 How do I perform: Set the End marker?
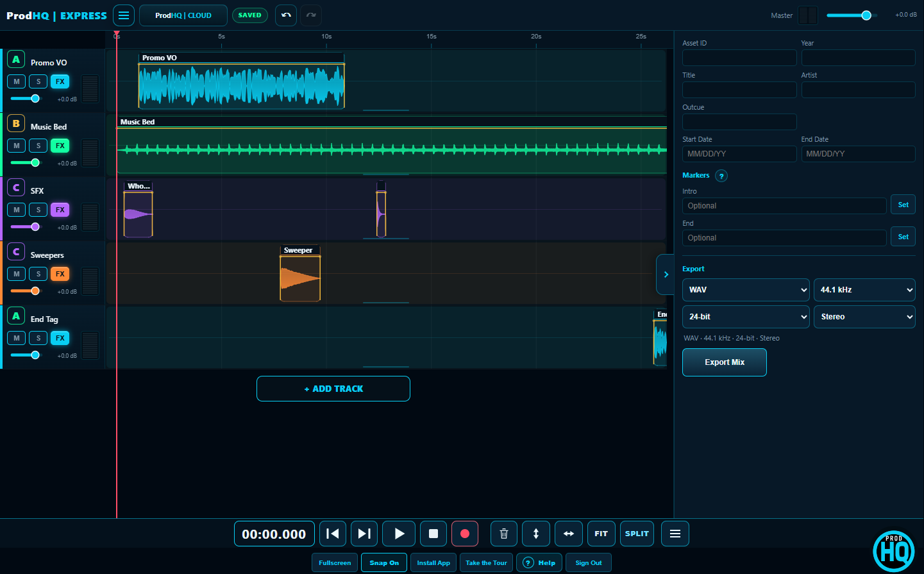(903, 237)
